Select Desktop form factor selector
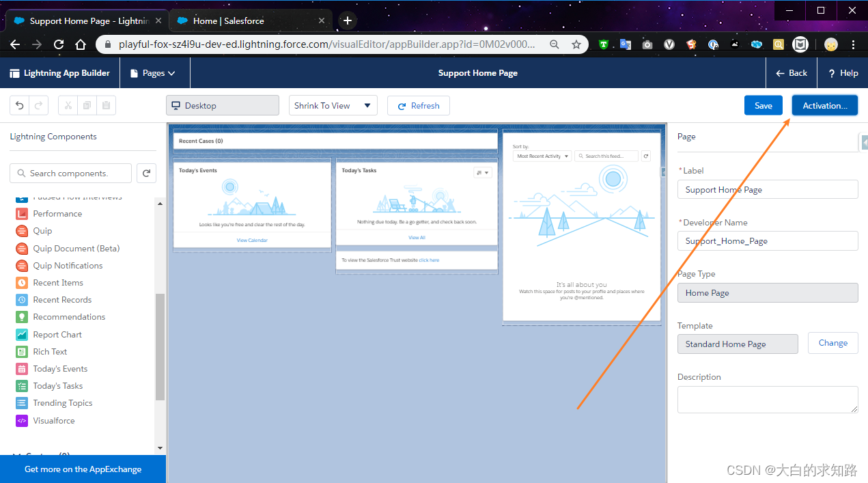This screenshot has width=868, height=483. 223,105
